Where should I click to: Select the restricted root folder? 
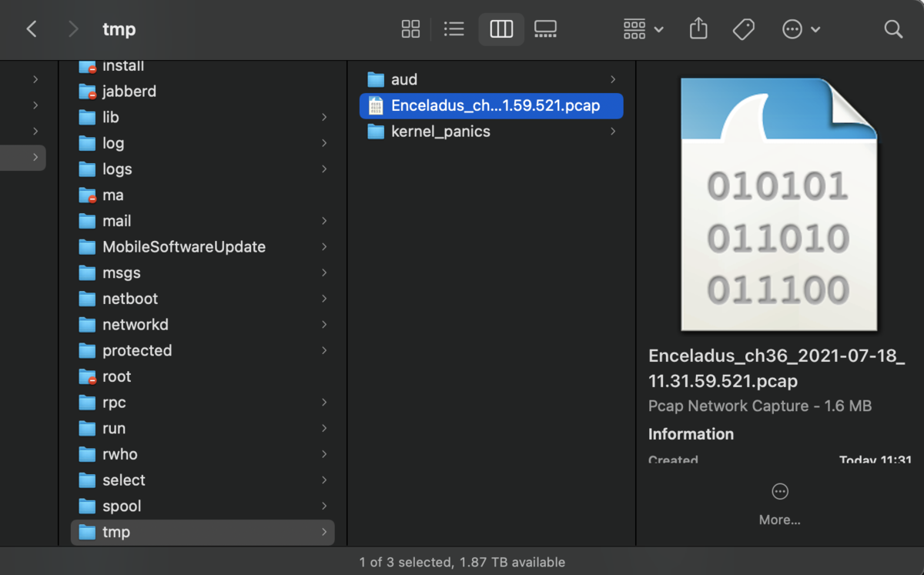tap(203, 376)
